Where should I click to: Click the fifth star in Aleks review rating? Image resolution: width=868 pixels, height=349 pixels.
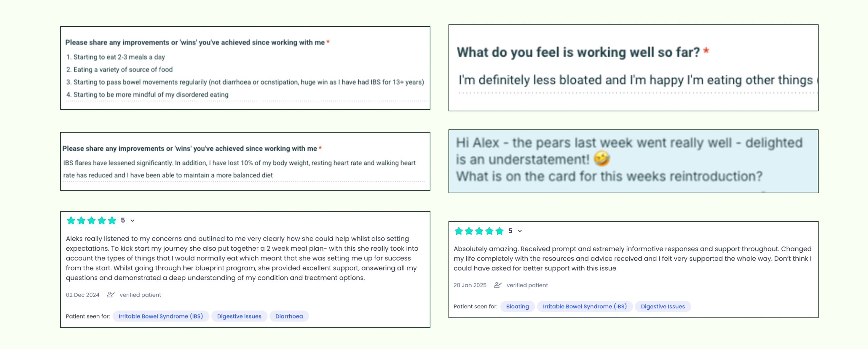click(112, 220)
